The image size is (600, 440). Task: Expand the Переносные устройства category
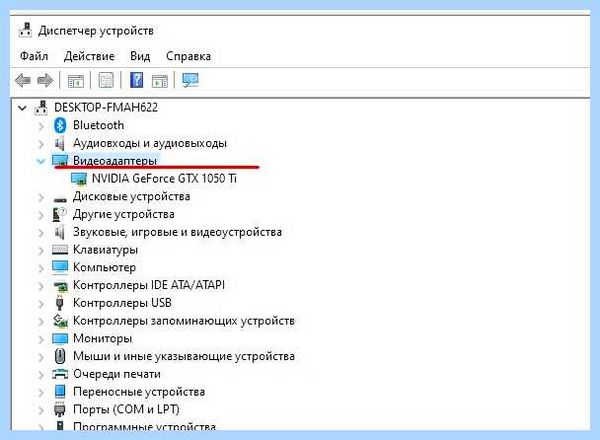41,393
